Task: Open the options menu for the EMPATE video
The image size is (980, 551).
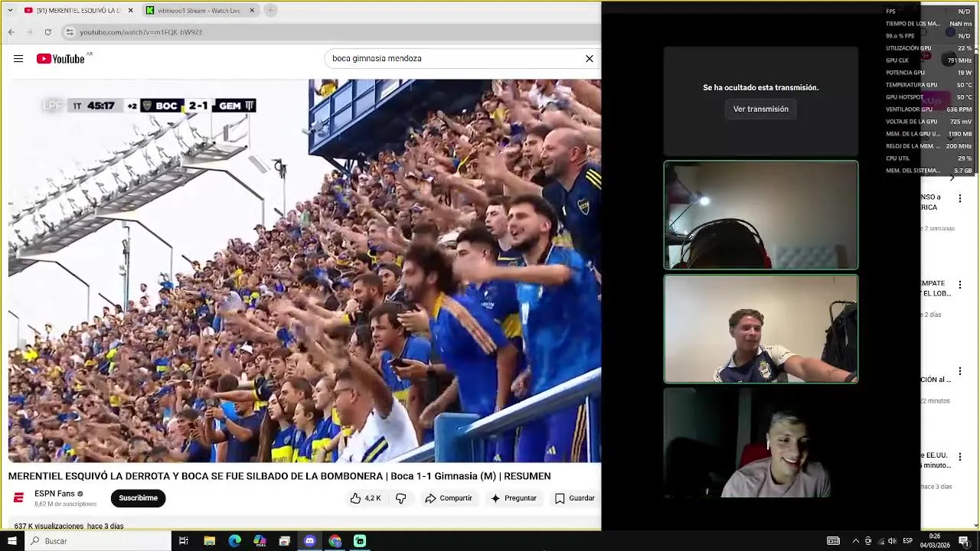Action: point(959,285)
